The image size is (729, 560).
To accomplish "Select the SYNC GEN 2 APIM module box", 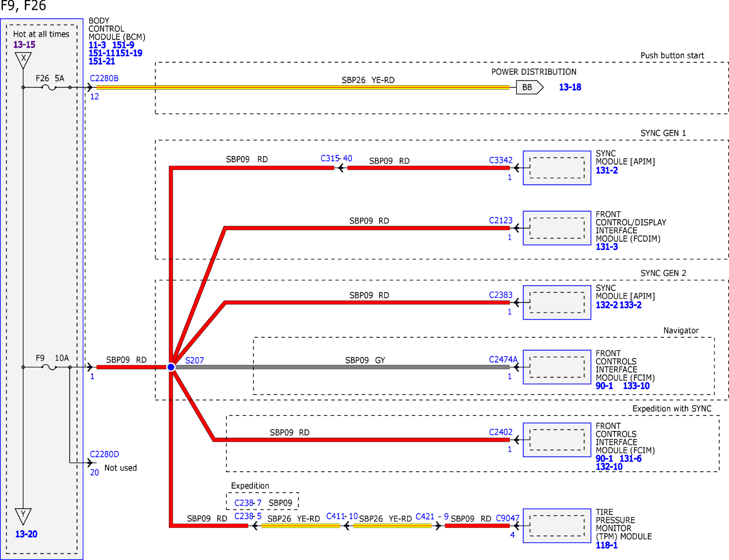I will [x=557, y=302].
